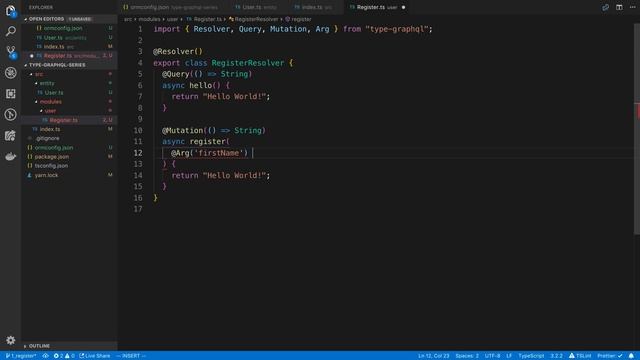Click the notifications bell in status bar
The image size is (640, 360).
pos(631,356)
